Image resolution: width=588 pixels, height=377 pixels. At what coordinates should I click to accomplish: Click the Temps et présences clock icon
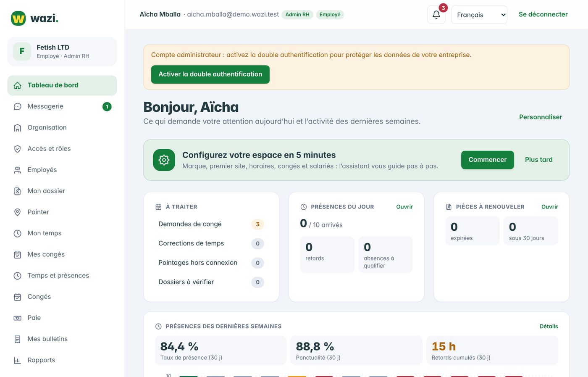click(17, 276)
